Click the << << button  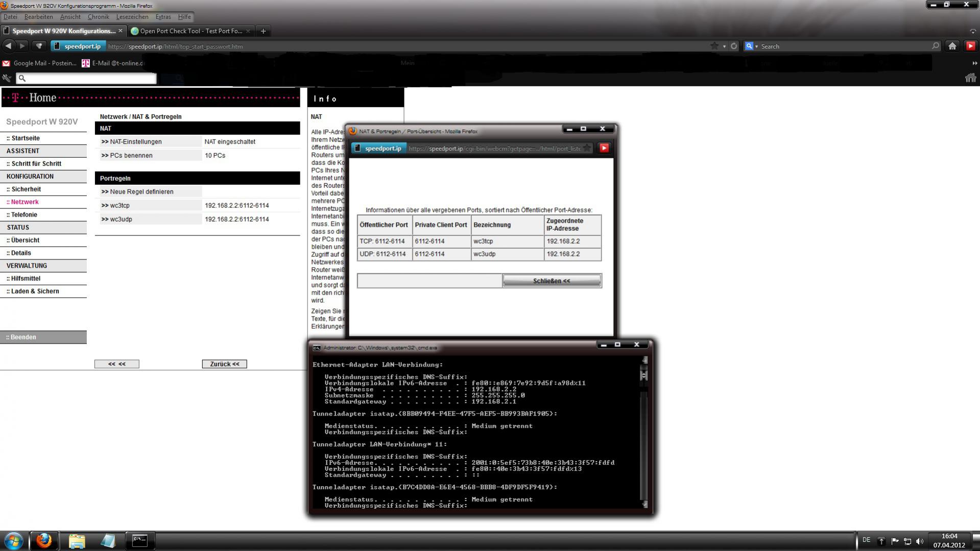tap(116, 364)
